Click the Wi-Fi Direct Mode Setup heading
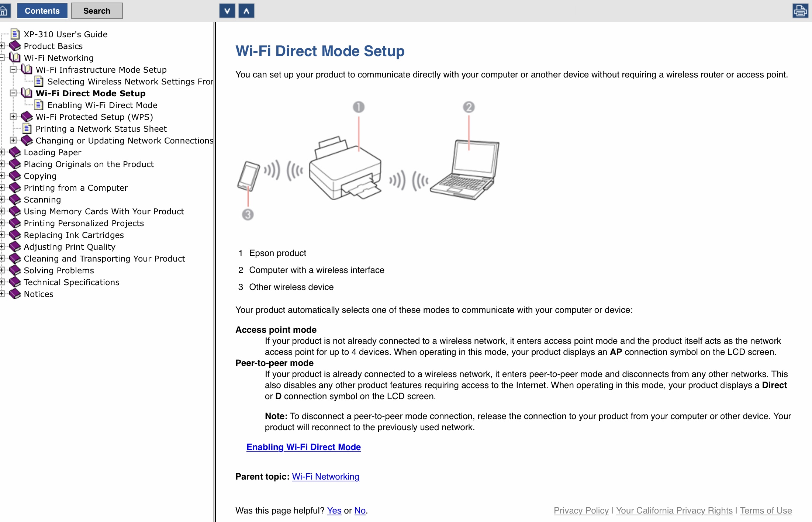The width and height of the screenshot is (812, 522). point(320,51)
